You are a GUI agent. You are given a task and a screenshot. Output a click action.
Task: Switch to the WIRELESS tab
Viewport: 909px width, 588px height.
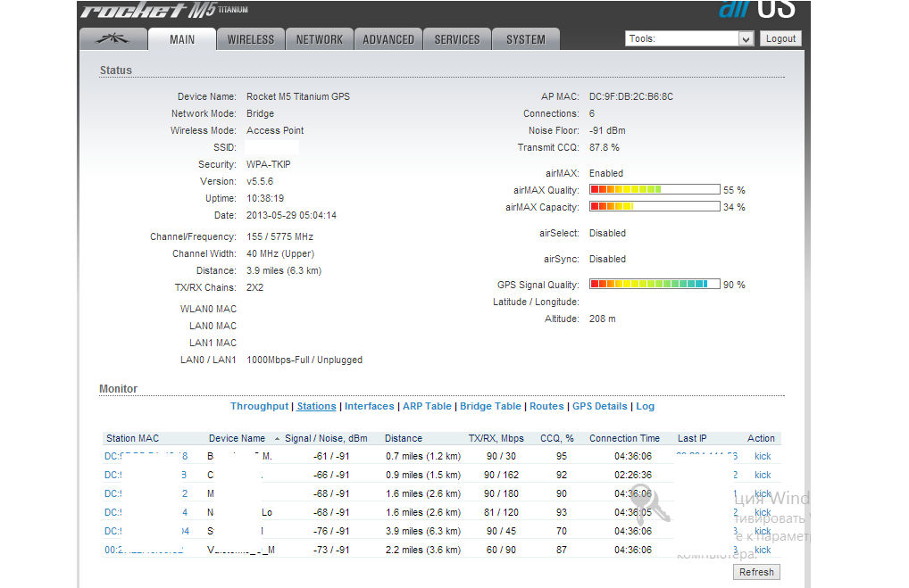click(251, 39)
